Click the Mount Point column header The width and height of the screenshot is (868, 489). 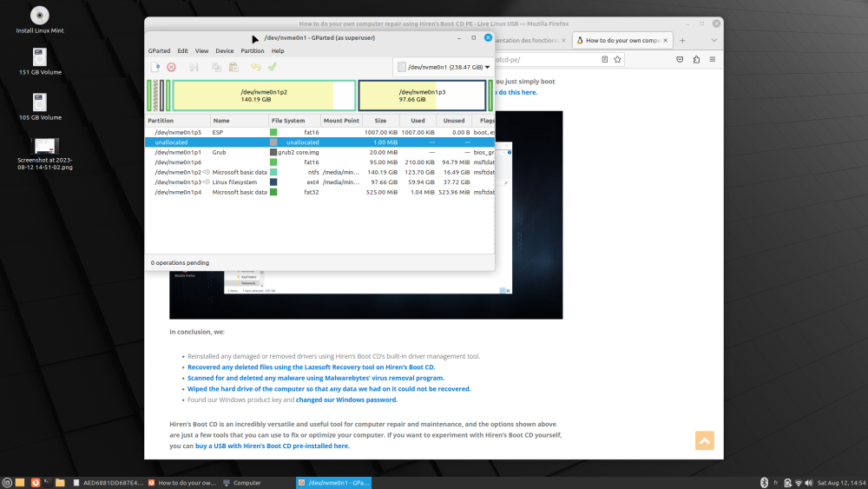tap(341, 121)
